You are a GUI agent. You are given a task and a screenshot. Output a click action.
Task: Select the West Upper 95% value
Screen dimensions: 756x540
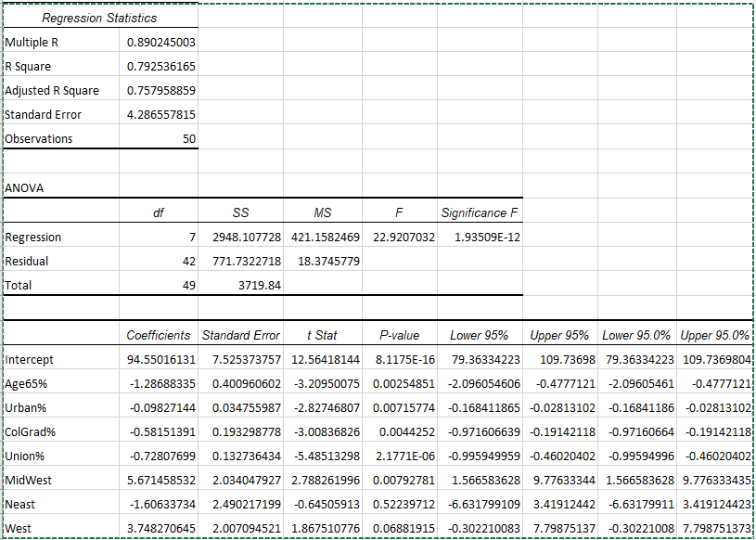point(559,527)
